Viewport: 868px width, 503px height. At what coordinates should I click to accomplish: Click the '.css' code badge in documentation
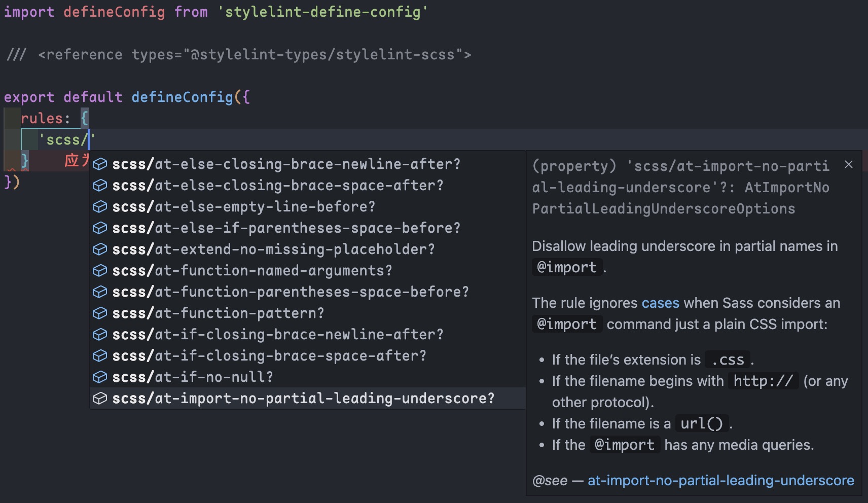pyautogui.click(x=727, y=360)
